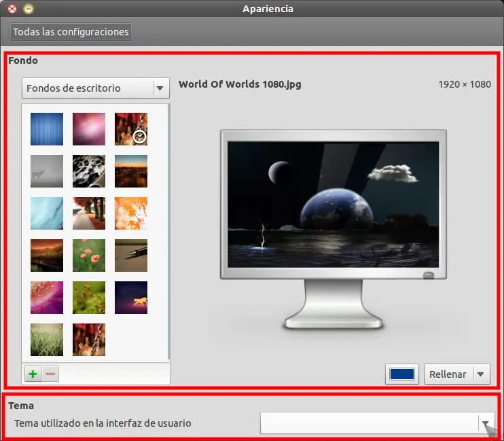Open the blue background color picker

(402, 374)
